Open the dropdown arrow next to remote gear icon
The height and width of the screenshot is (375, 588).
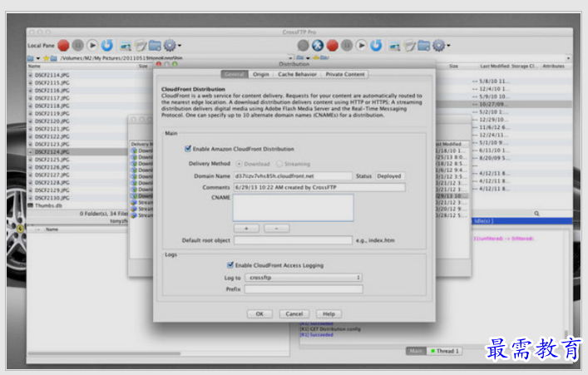coord(448,46)
